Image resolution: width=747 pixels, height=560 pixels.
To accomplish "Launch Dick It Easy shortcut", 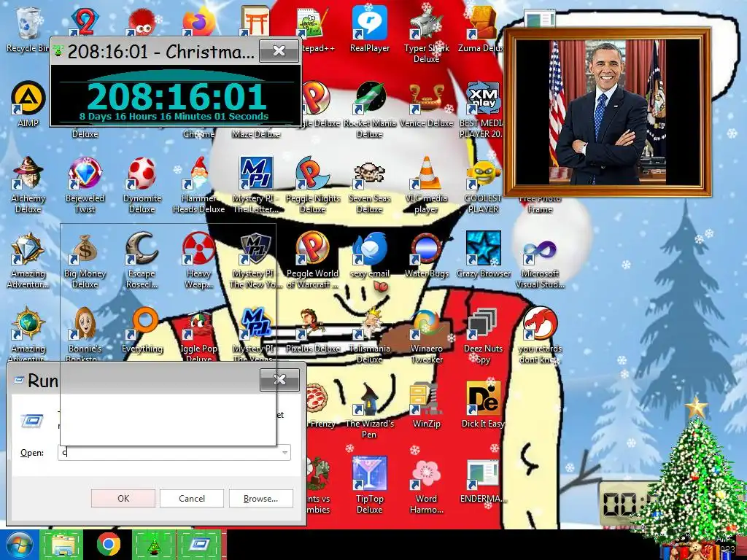I will pyautogui.click(x=483, y=405).
